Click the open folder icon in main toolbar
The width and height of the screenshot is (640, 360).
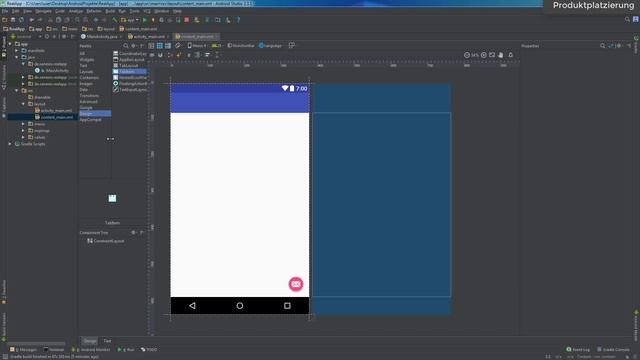point(4,20)
